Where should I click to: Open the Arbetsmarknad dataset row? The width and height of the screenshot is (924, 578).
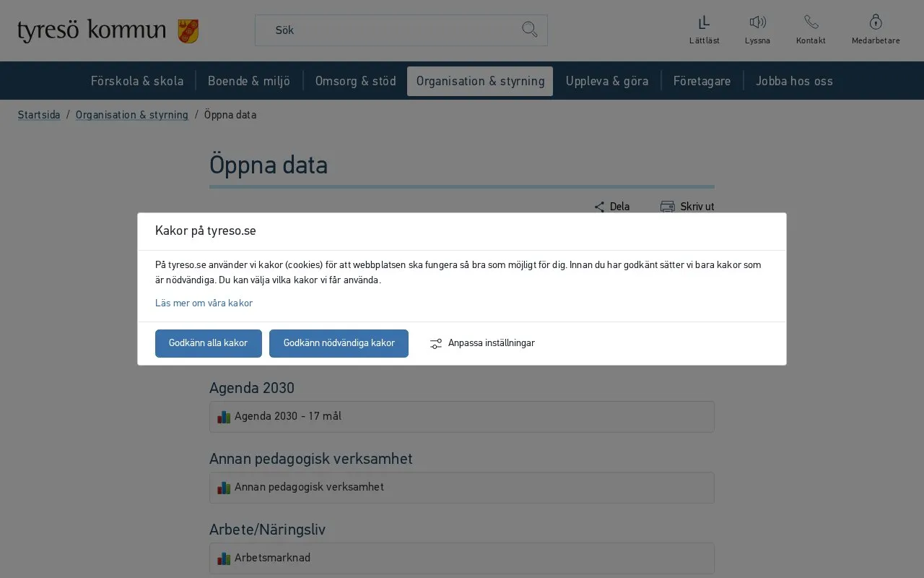(x=462, y=558)
